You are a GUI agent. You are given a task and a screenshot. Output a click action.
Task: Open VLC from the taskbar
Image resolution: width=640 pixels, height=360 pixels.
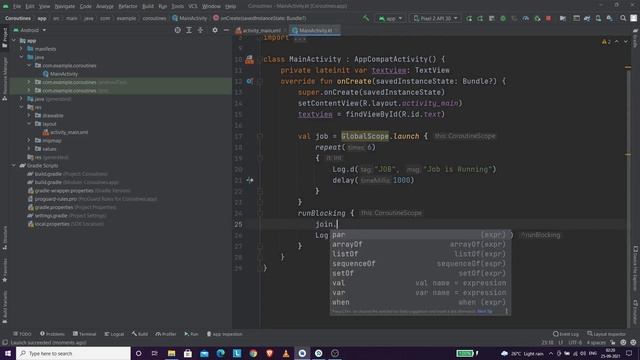coord(286,353)
